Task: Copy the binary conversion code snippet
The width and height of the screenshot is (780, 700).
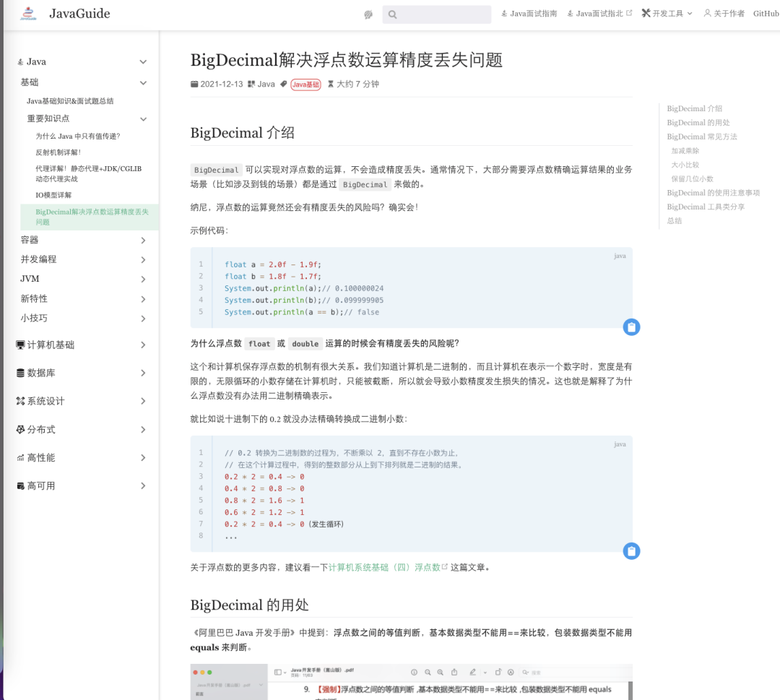Action: tap(631, 550)
